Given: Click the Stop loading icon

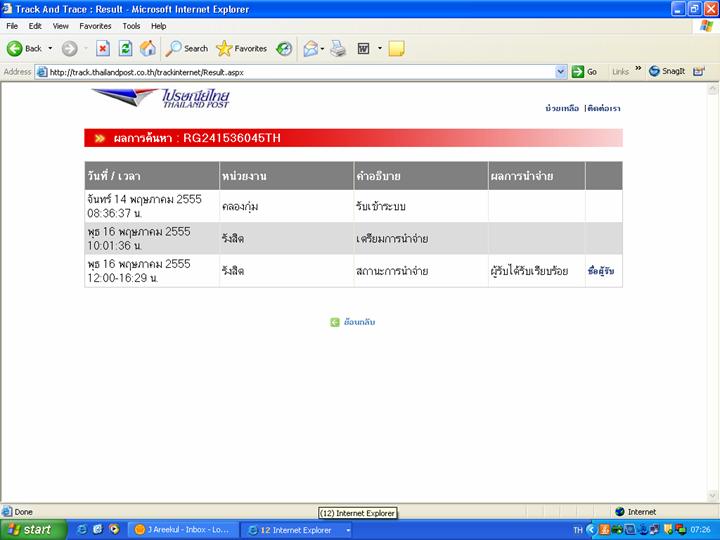Looking at the screenshot, I should click(x=103, y=48).
